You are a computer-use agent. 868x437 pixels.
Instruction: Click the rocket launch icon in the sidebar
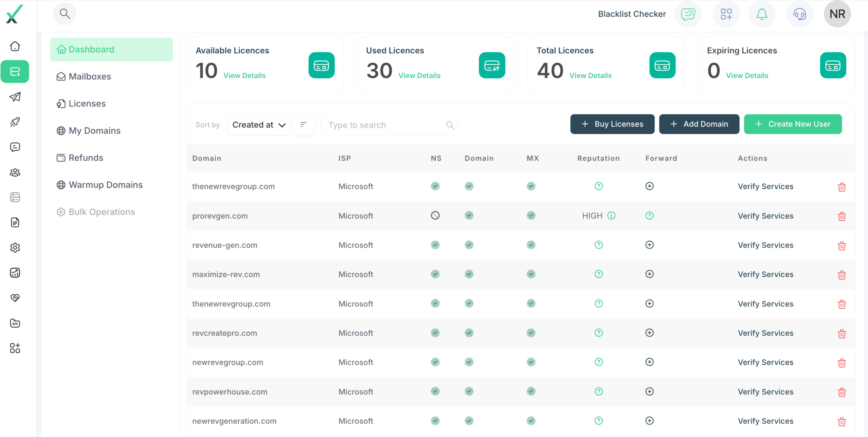coord(15,122)
